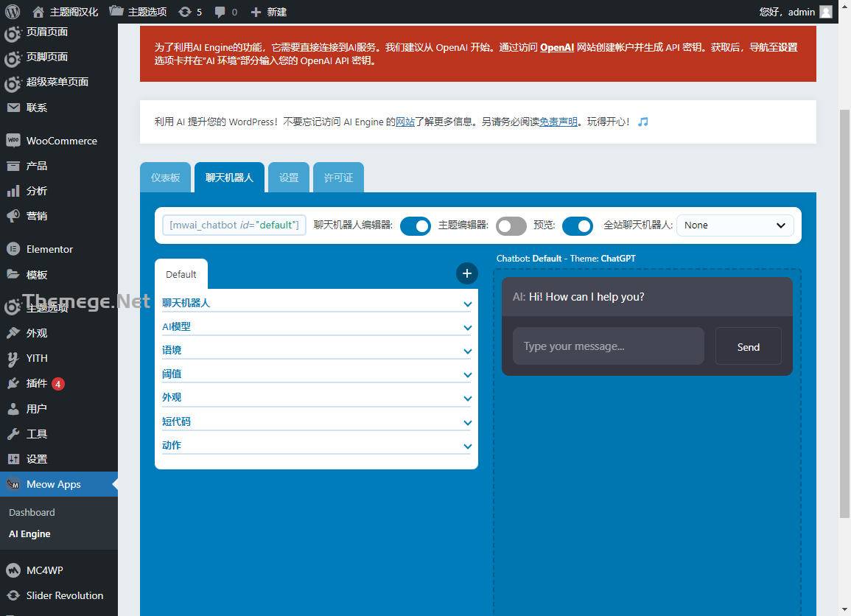Open 主题选项 in admin bar
Viewport: 851px width, 616px height.
coord(138,11)
